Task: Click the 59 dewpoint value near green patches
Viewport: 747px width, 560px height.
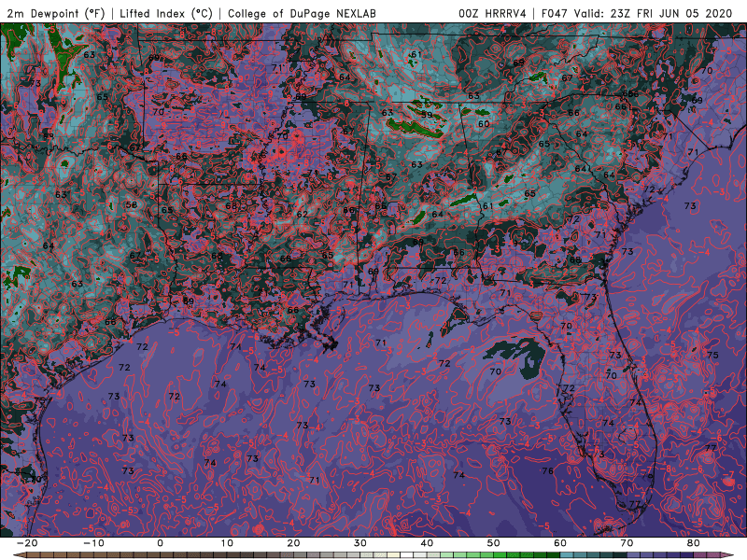Action: pyautogui.click(x=427, y=115)
